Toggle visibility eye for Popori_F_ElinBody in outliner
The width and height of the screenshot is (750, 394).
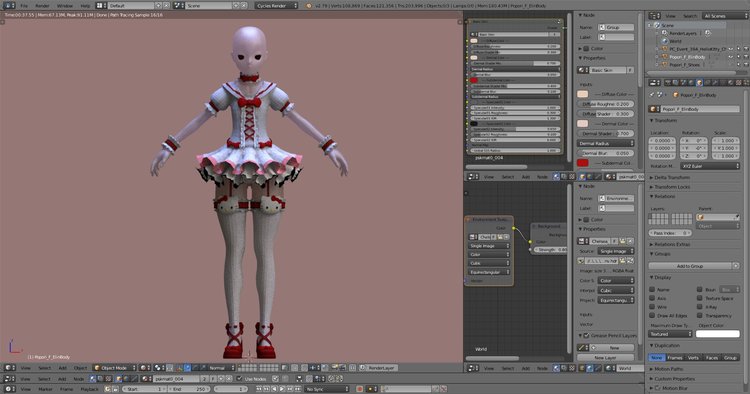(x=731, y=57)
